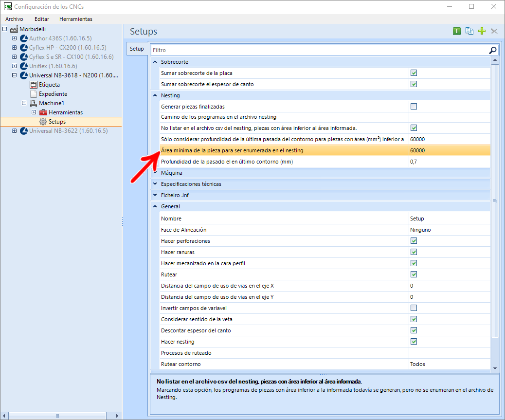
Task: Toggle 'Invertir campos de variavel' checkbox
Action: (414, 308)
